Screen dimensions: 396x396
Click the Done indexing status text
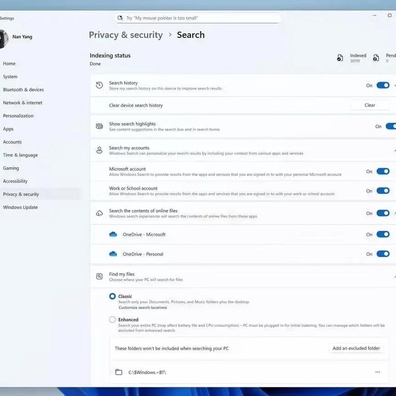point(95,64)
